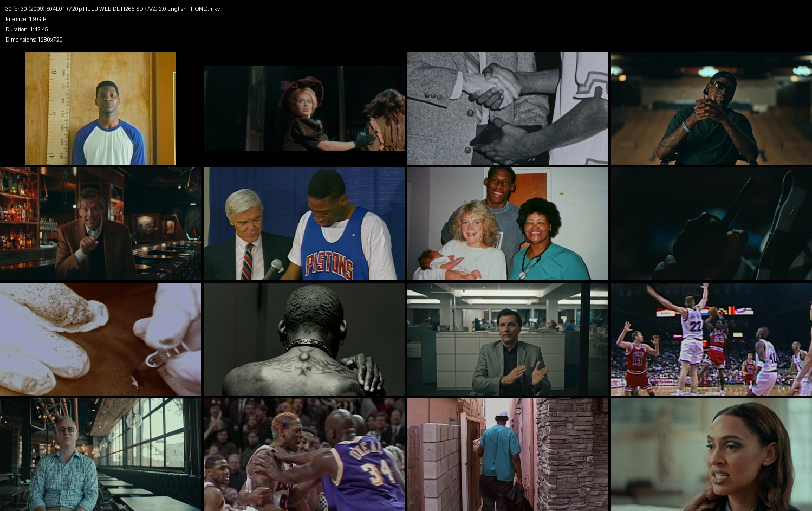Click the back tattoo black-and-white thumbnail
The height and width of the screenshot is (511, 812).
304,339
